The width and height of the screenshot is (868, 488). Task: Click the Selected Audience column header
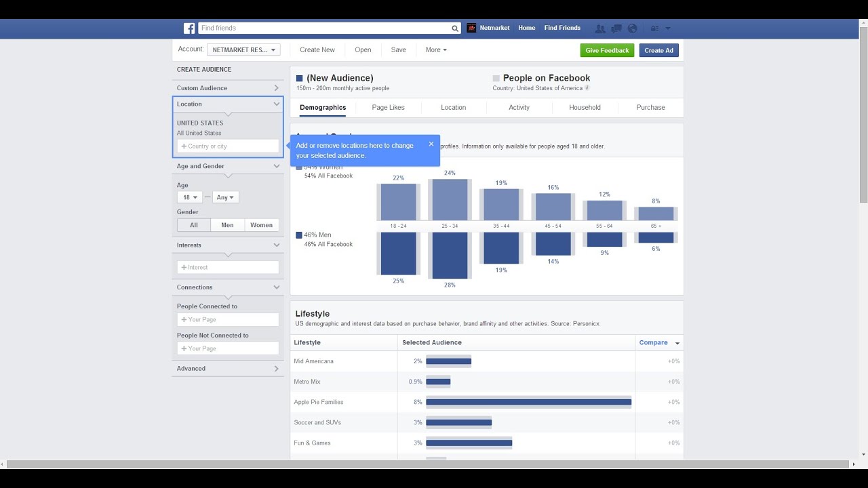coord(432,343)
